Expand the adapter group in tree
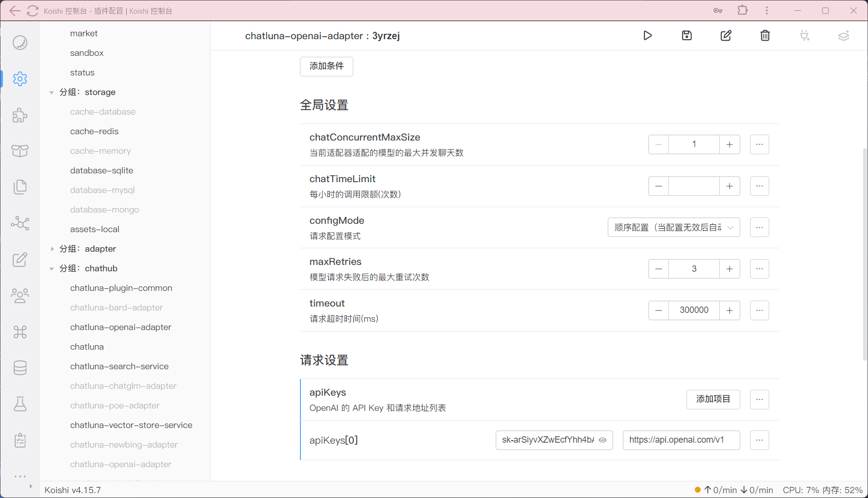Image resolution: width=868 pixels, height=498 pixels. [52, 249]
